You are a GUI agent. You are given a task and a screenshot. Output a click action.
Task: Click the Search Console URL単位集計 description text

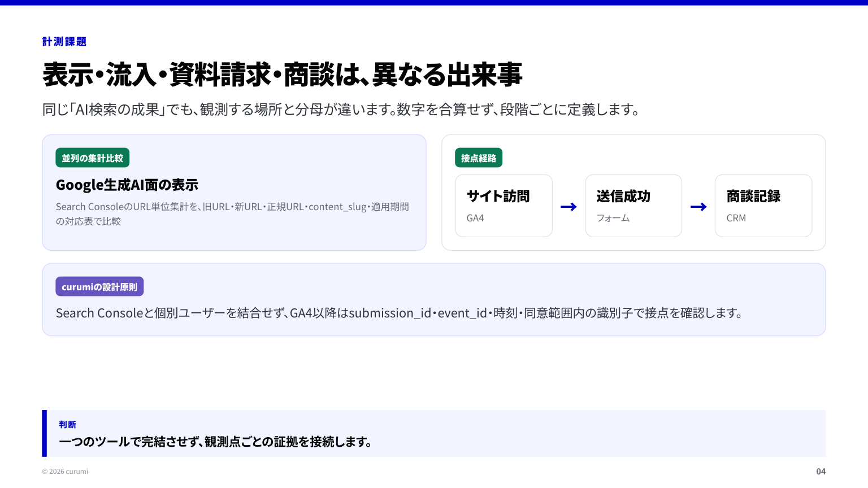pos(232,214)
